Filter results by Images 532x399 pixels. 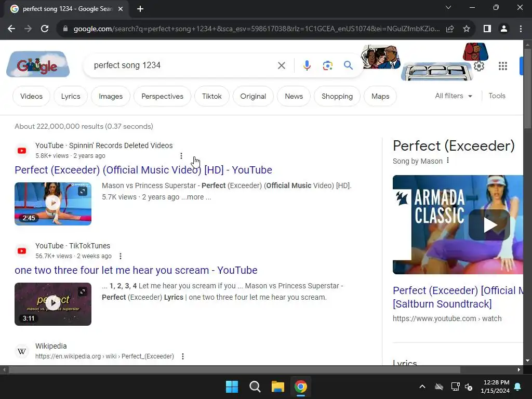point(111,96)
